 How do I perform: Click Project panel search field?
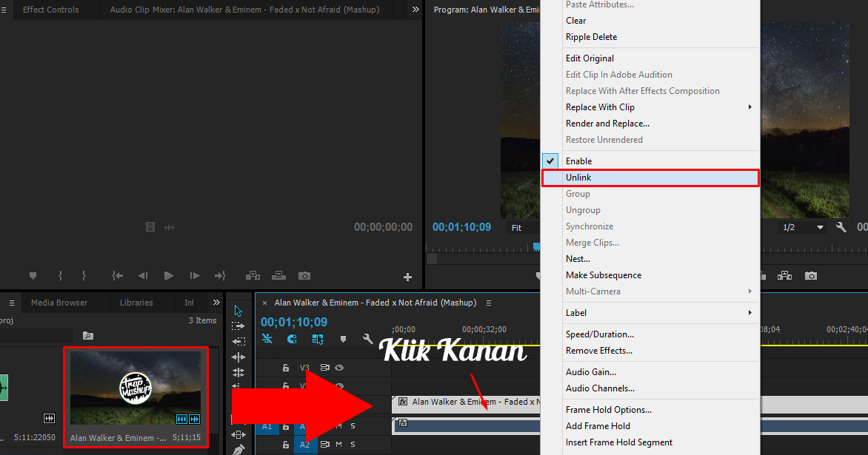click(36, 336)
